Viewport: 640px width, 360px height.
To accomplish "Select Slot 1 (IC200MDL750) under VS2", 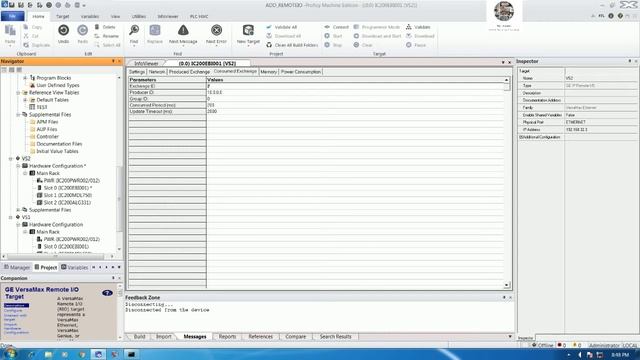I will click(x=68, y=195).
